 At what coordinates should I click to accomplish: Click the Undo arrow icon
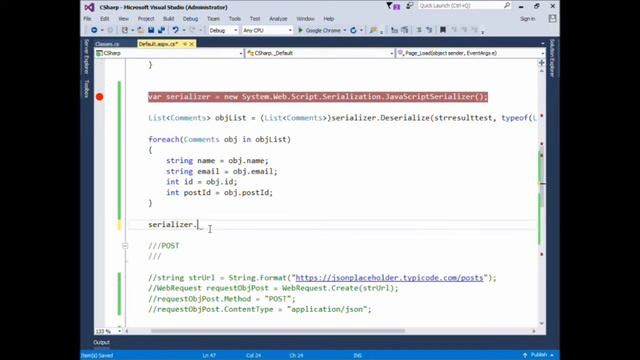[176, 30]
